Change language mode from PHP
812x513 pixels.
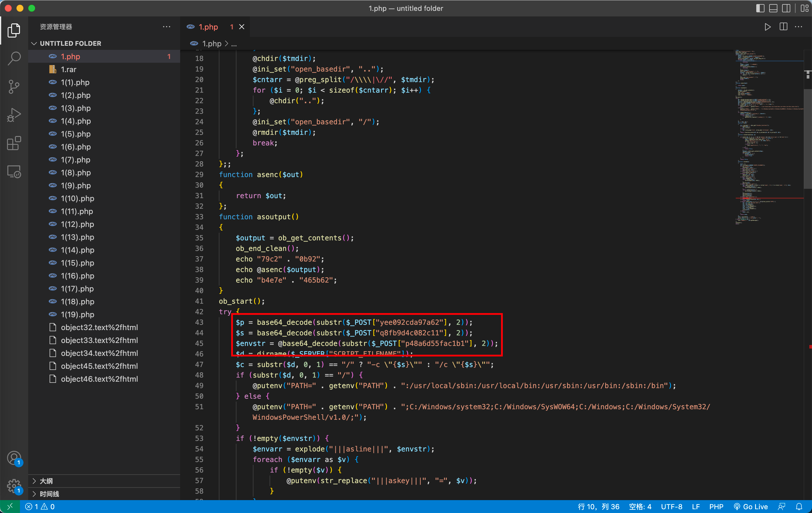[716, 507]
